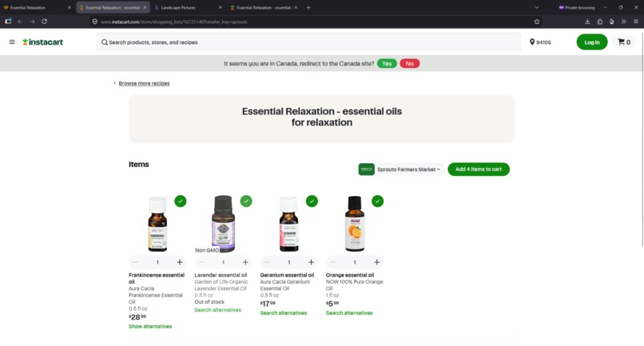
Task: Open Browse more recipes link
Action: [144, 83]
